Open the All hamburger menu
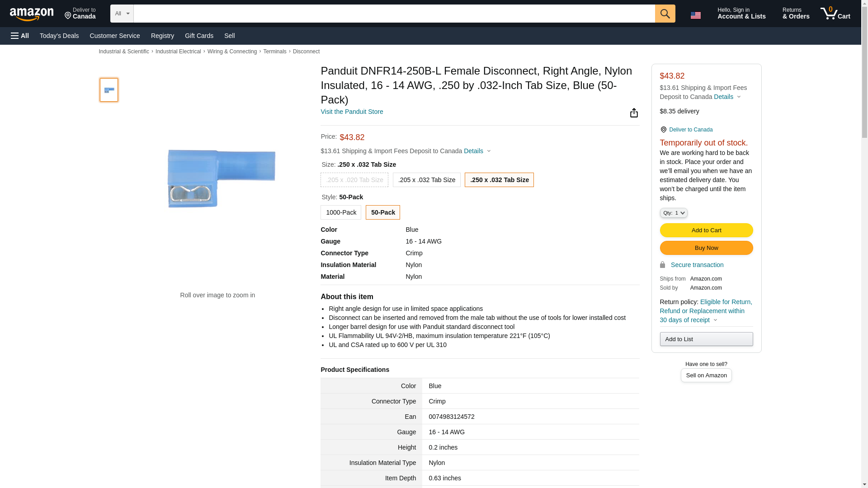This screenshot has height=488, width=868. coord(20,36)
